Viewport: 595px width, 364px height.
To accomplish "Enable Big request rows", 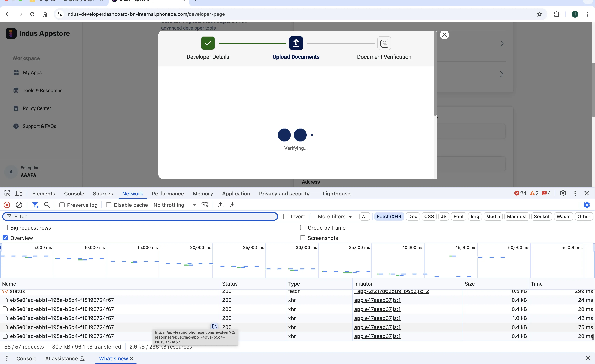I will coord(5,227).
